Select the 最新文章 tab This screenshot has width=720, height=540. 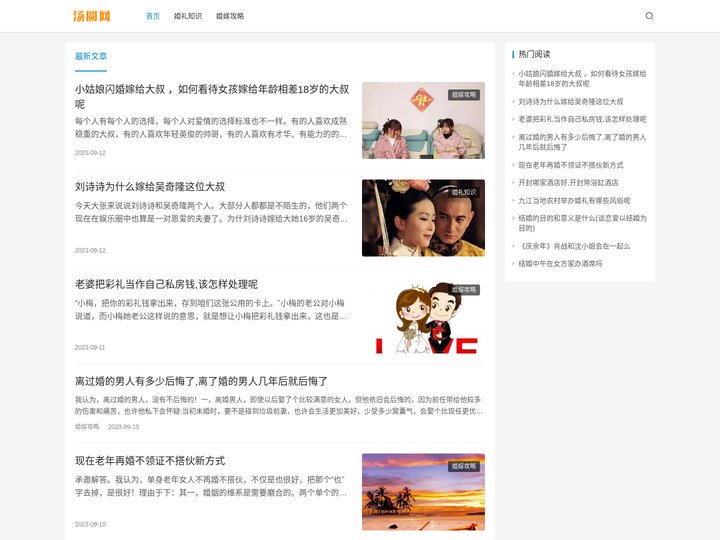click(91, 56)
